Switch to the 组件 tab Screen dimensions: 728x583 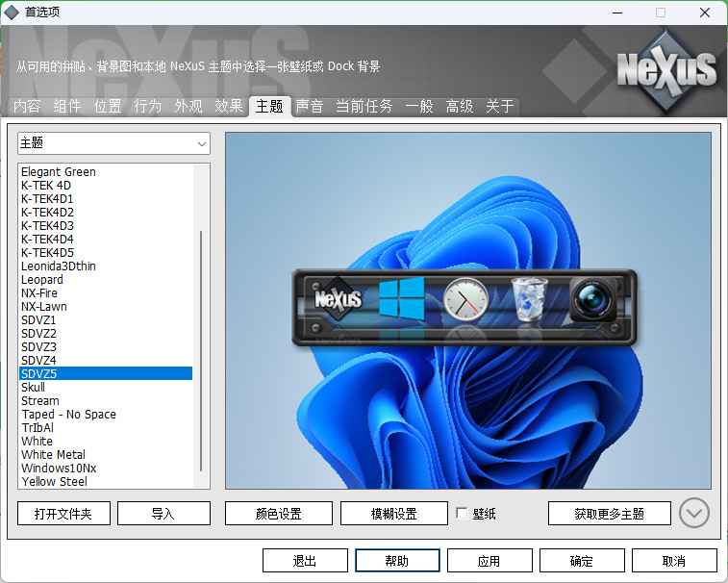[x=67, y=107]
